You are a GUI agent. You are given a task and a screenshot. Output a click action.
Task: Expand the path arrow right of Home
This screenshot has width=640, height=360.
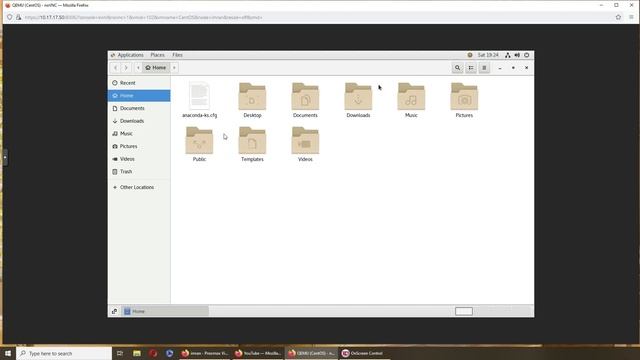(174, 68)
